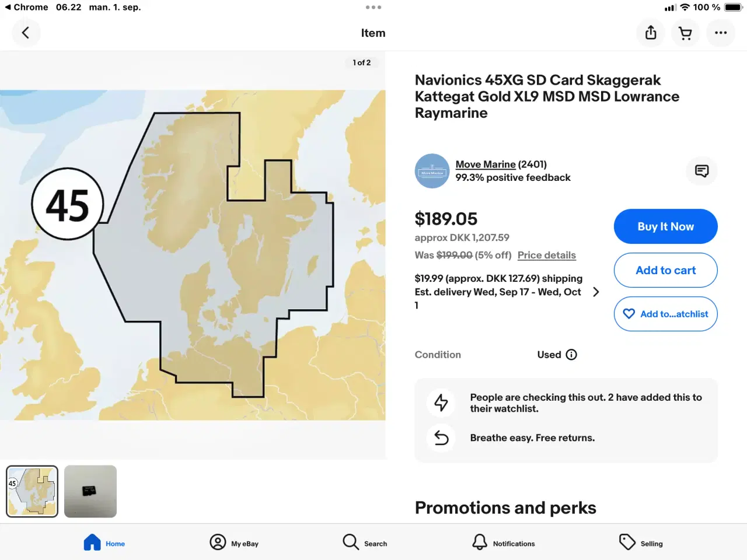Screen dimensions: 747x560
Task: Tap the lightning bolt icon
Action: pyautogui.click(x=441, y=402)
